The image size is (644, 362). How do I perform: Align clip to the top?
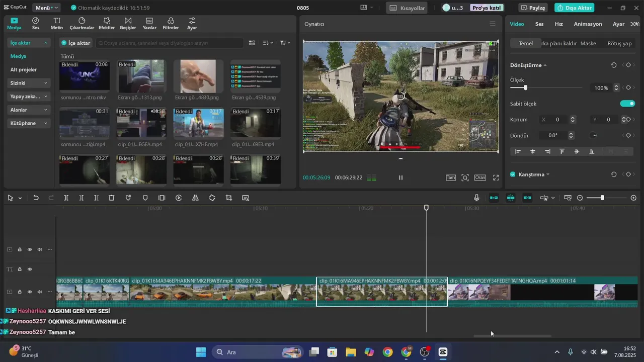tap(562, 151)
